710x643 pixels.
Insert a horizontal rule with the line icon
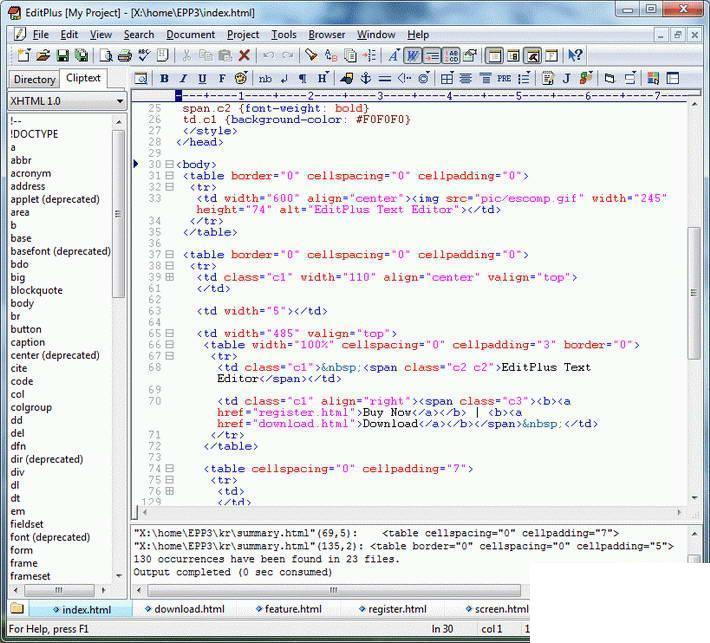[x=384, y=78]
